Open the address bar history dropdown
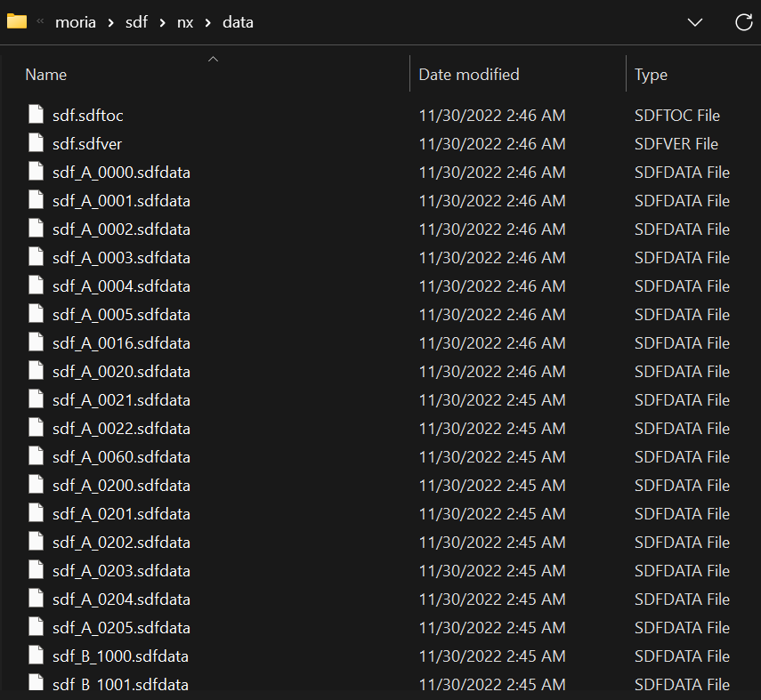The height and width of the screenshot is (700, 761). (695, 22)
